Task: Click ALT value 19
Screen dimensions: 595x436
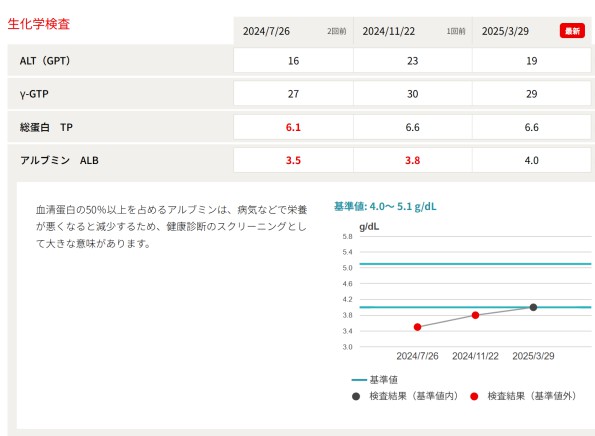Action: (532, 61)
